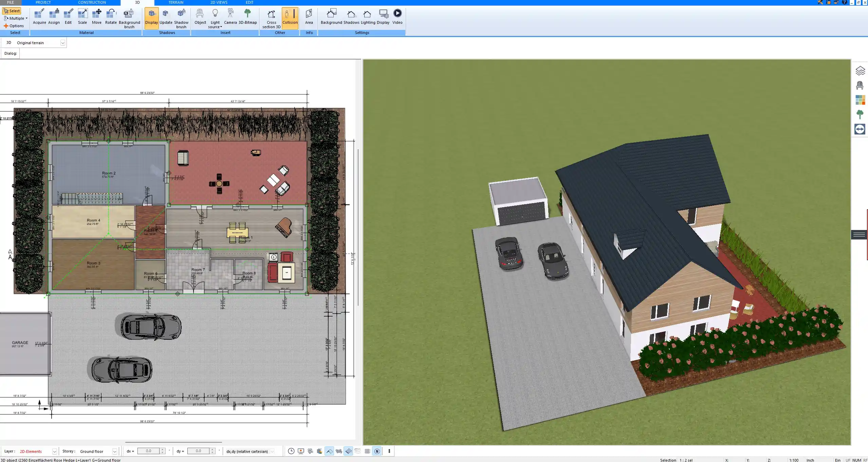This screenshot has width=868, height=462.
Task: Click the Options button
Action: coord(14,26)
